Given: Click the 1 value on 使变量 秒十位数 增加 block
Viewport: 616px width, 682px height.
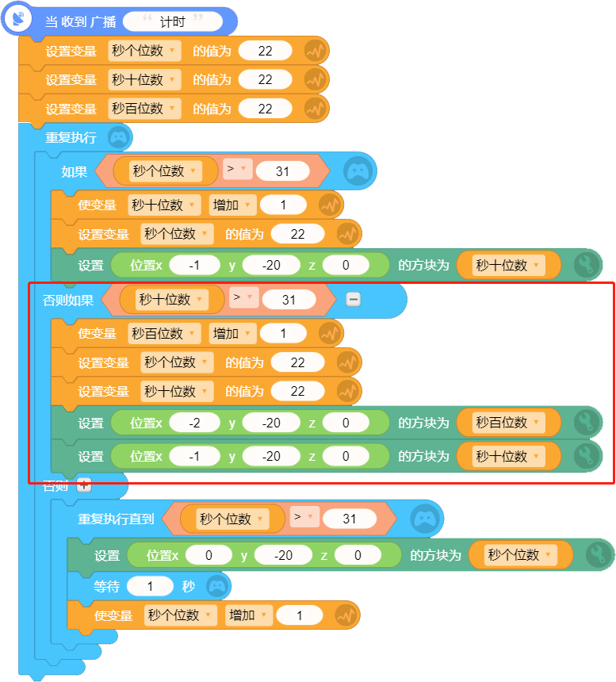Looking at the screenshot, I should 284,205.
